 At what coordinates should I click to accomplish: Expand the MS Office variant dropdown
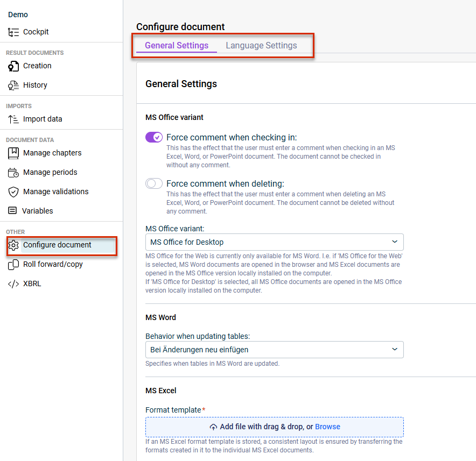pyautogui.click(x=275, y=242)
